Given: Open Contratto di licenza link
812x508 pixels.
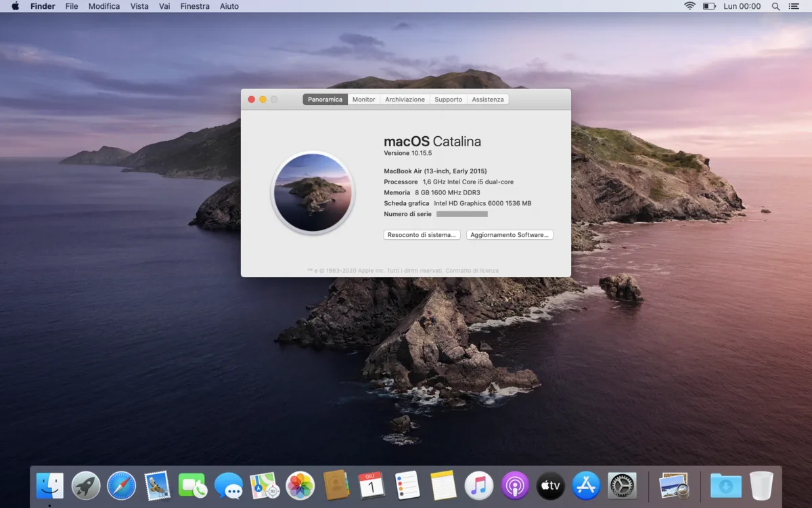Looking at the screenshot, I should point(472,270).
